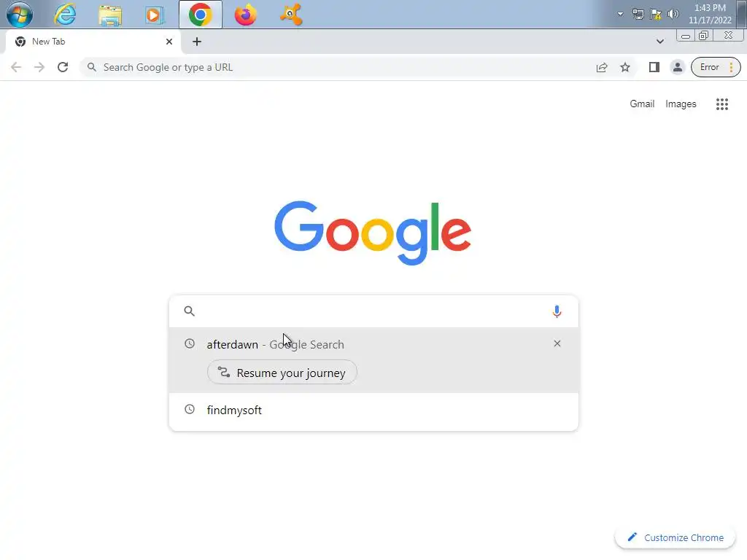747x560 pixels.
Task: Select the New Tab browser tab
Action: (x=93, y=42)
